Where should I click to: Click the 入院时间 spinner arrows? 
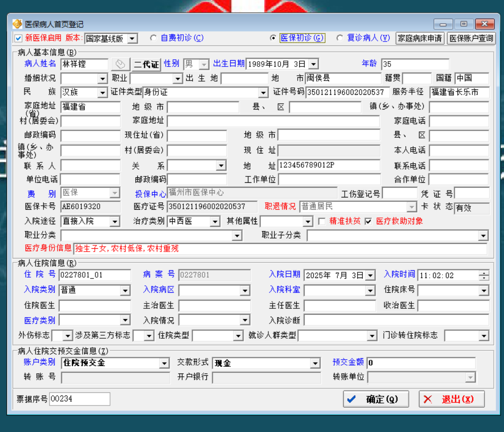pos(483,275)
